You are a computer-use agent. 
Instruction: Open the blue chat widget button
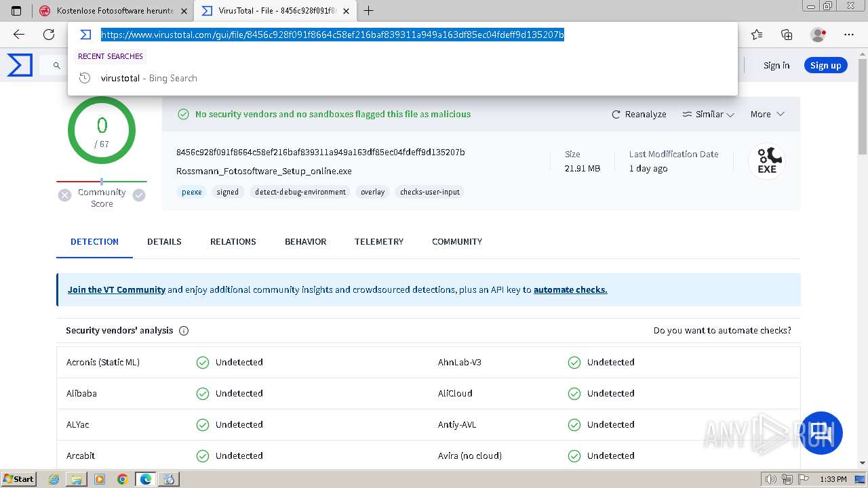click(x=821, y=432)
